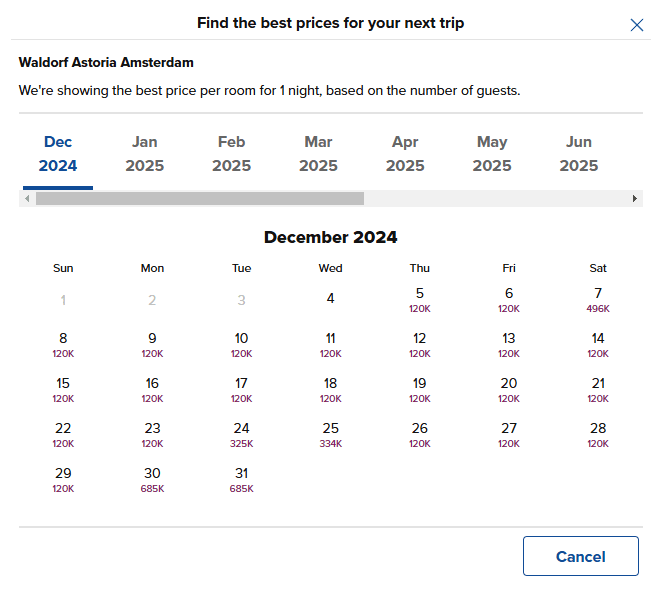
Task: Show prices for May 2025
Action: [492, 154]
